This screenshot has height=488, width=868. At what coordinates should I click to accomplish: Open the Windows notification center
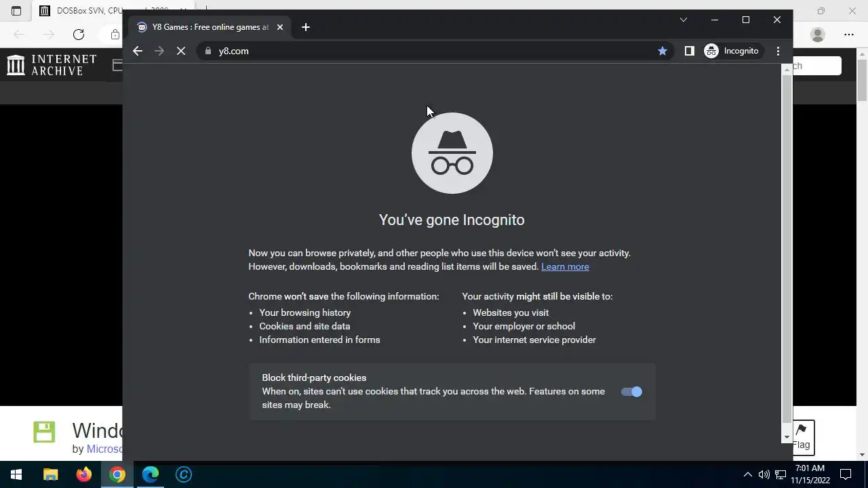click(846, 474)
